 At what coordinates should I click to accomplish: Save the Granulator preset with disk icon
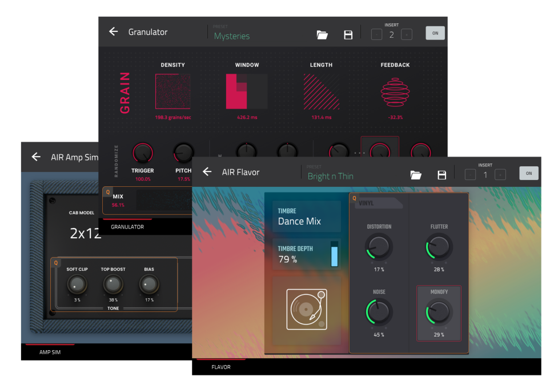[348, 35]
